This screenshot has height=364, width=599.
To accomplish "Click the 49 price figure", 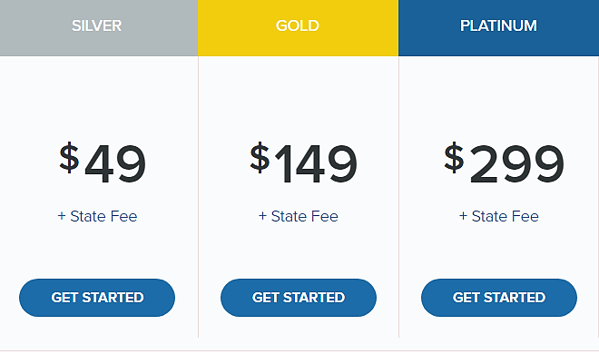I will click(x=115, y=164).
